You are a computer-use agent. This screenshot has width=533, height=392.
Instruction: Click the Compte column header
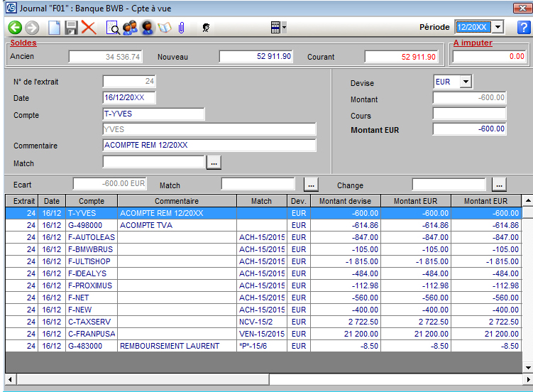(92, 201)
